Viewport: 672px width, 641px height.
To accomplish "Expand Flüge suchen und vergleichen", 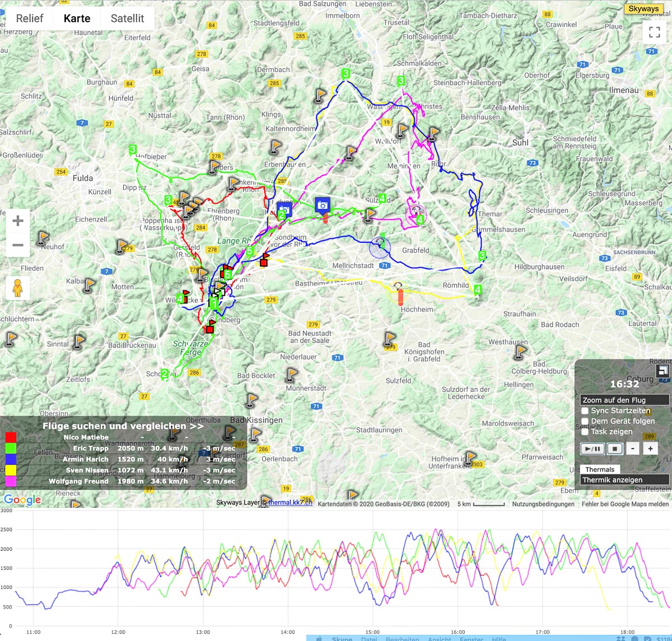I will [x=123, y=425].
